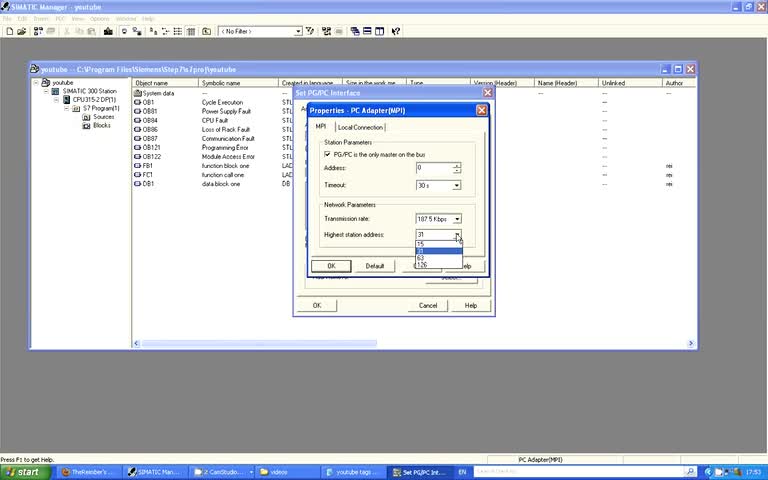
Task: Open the No Filter dropdown
Action: coord(298,31)
